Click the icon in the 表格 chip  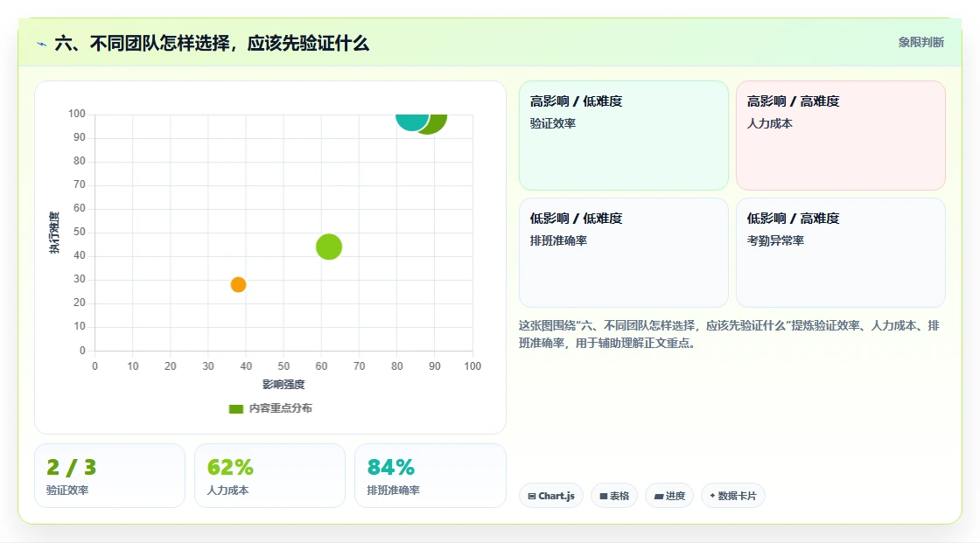click(604, 496)
